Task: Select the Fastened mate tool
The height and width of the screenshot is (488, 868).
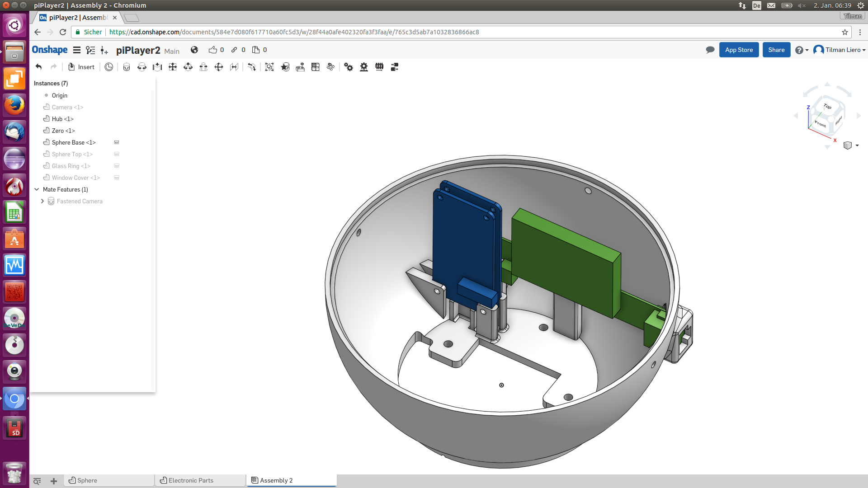Action: tap(127, 67)
